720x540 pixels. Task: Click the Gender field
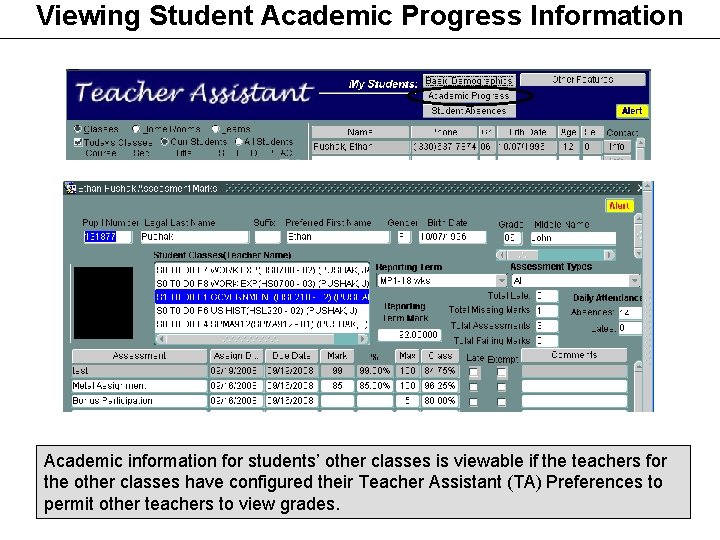pos(403,237)
